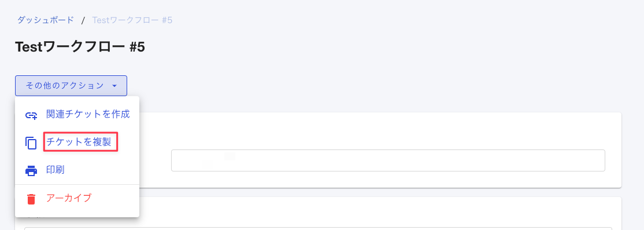Go to the ダッシュボード breadcrumb link
The height and width of the screenshot is (230, 644).
click(46, 20)
